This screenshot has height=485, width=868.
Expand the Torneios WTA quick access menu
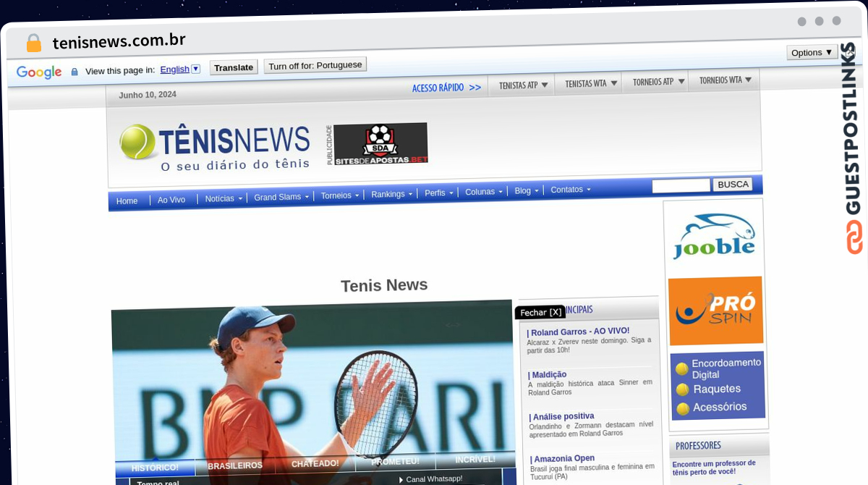[725, 80]
